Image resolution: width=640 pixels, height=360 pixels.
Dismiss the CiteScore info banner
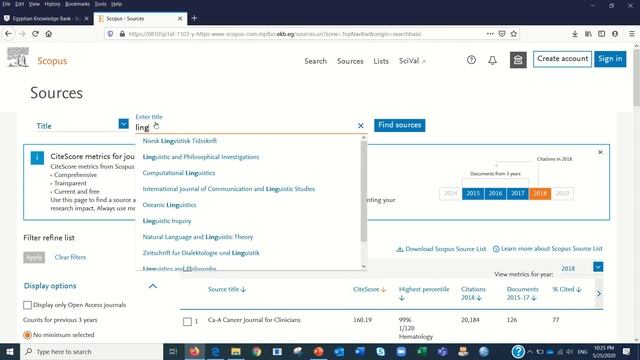pos(600,152)
